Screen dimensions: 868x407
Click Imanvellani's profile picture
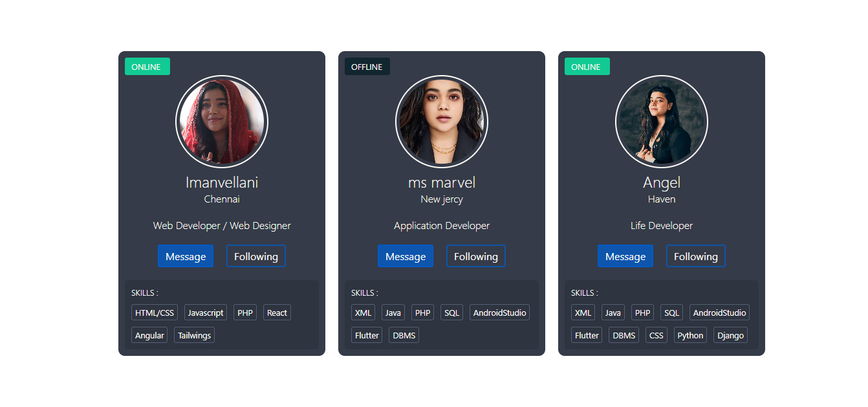click(222, 122)
